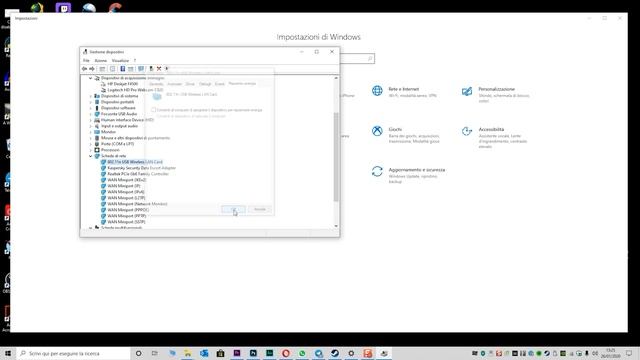Open Rete e Internet settings
Image resolution: width=640 pixels, height=360 pixels.
click(404, 92)
